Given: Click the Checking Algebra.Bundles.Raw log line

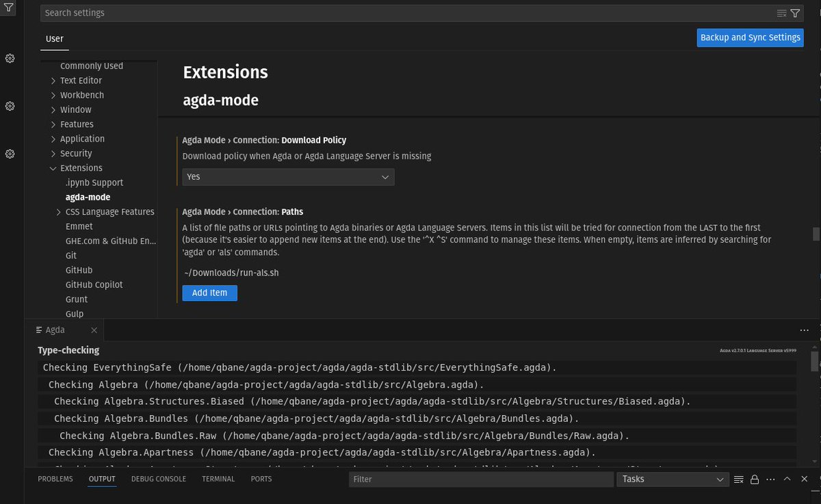Looking at the screenshot, I should [x=417, y=436].
